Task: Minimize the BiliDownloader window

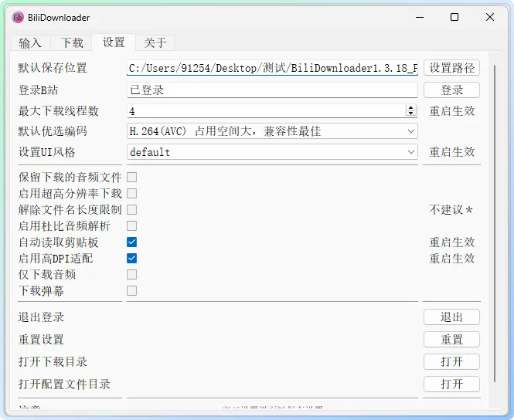Action: pos(420,17)
